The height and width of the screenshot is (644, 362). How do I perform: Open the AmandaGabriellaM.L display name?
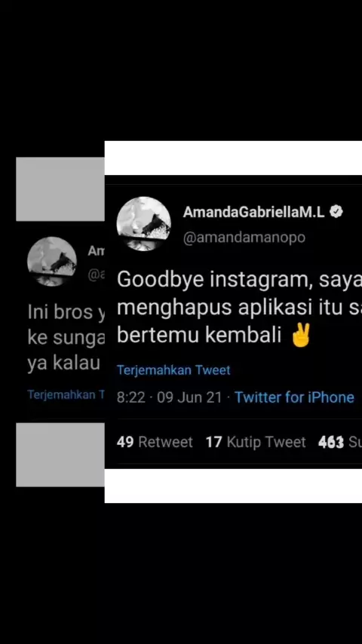point(254,212)
